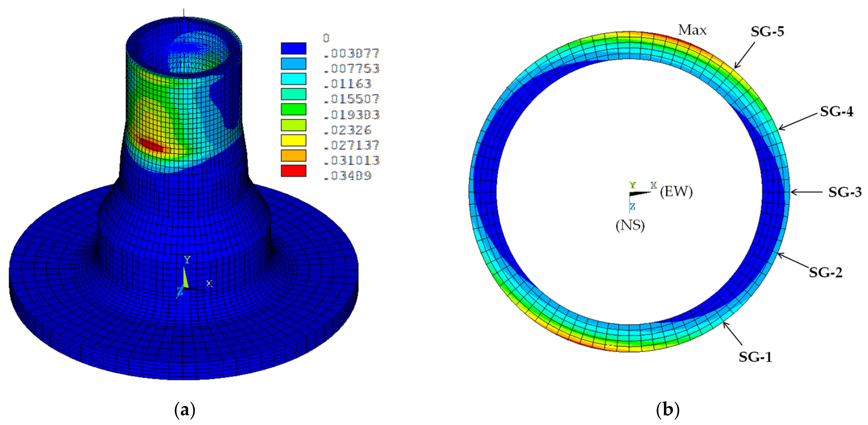Click the (a) subfigure caption
Viewport: 868px width, 425px height.
tap(185, 410)
